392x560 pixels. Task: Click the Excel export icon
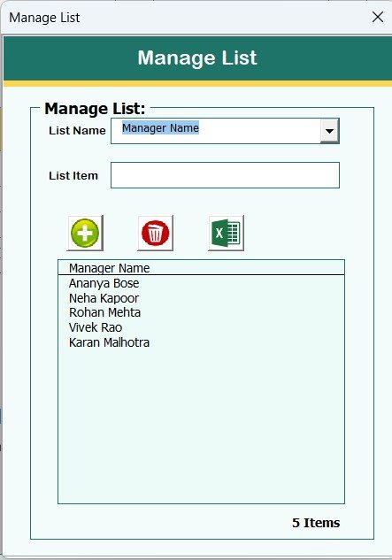point(227,233)
